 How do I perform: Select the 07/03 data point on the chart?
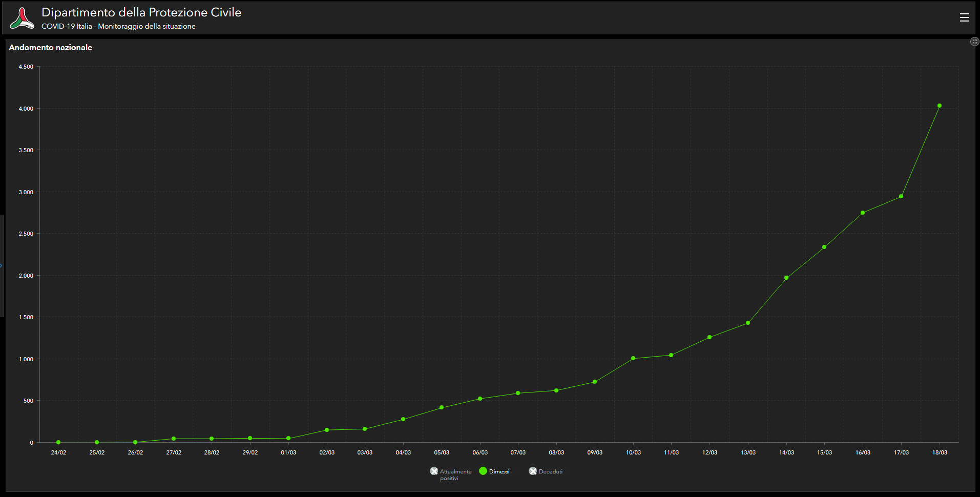click(518, 393)
